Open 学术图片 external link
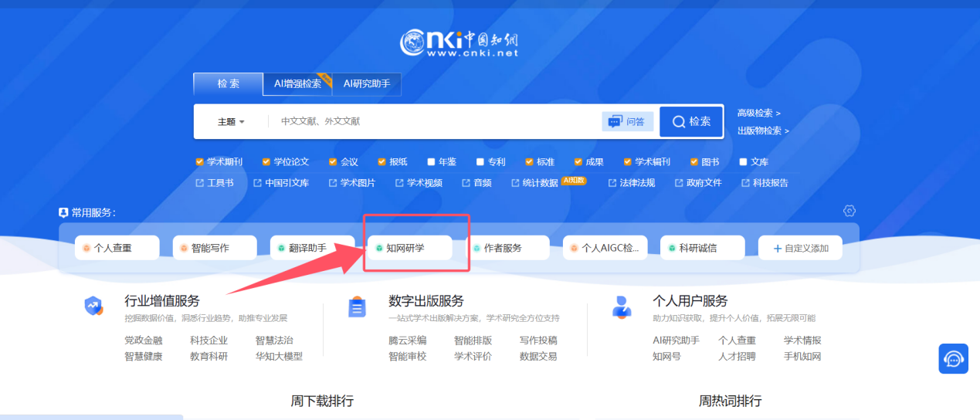The height and width of the screenshot is (420, 980). (x=352, y=183)
